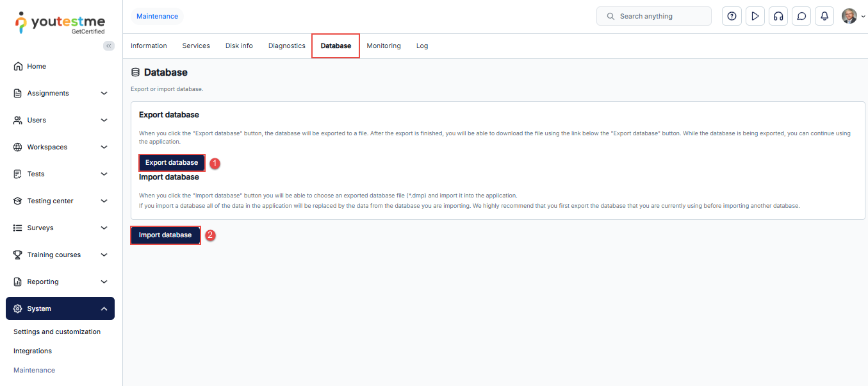
Task: Expand the Training courses submenu
Action: point(60,255)
